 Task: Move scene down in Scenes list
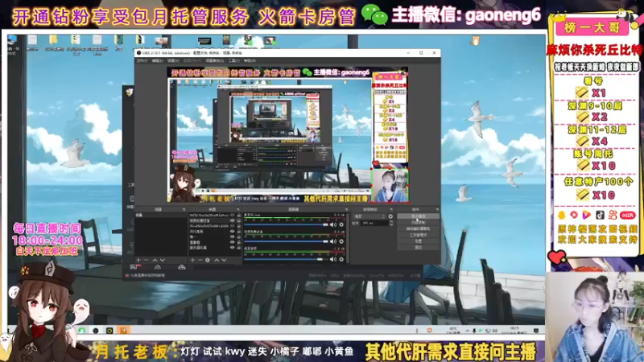pos(163,260)
